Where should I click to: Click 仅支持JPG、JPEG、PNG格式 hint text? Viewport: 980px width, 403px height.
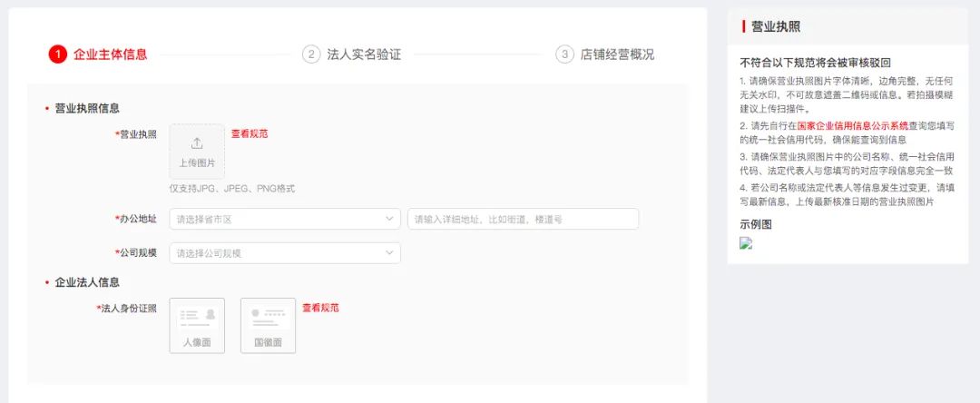tap(232, 189)
